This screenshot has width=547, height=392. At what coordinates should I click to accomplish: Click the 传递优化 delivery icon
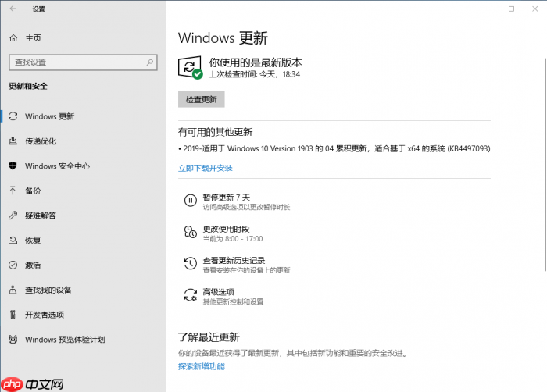coord(13,141)
